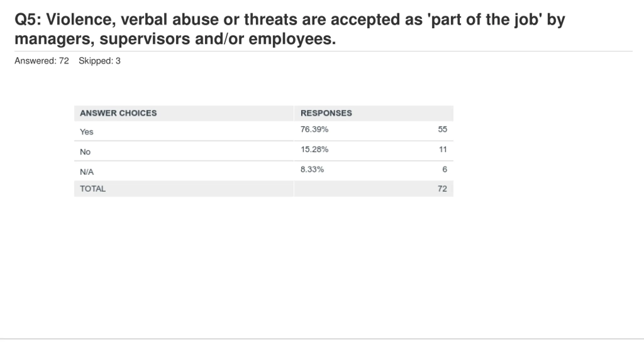644x362 pixels.
Task: Click the word 'Violence' in heading
Action: [x=78, y=20]
